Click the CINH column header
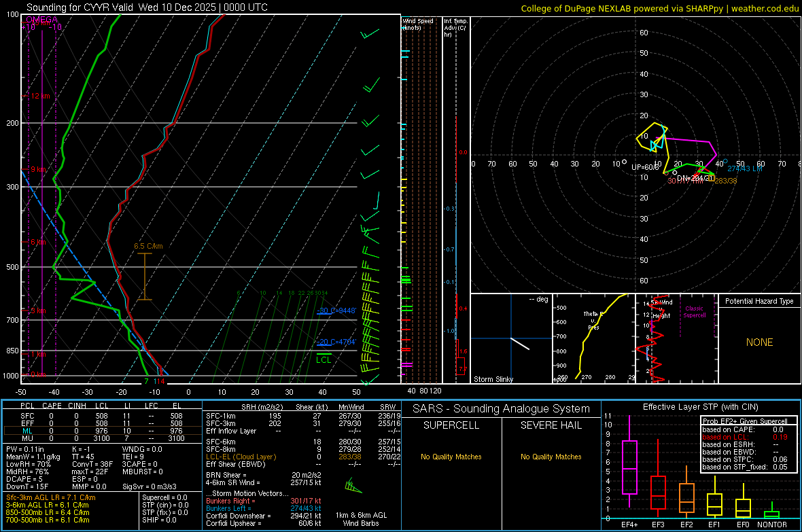Screen dimensions: 802x532 click(x=77, y=406)
